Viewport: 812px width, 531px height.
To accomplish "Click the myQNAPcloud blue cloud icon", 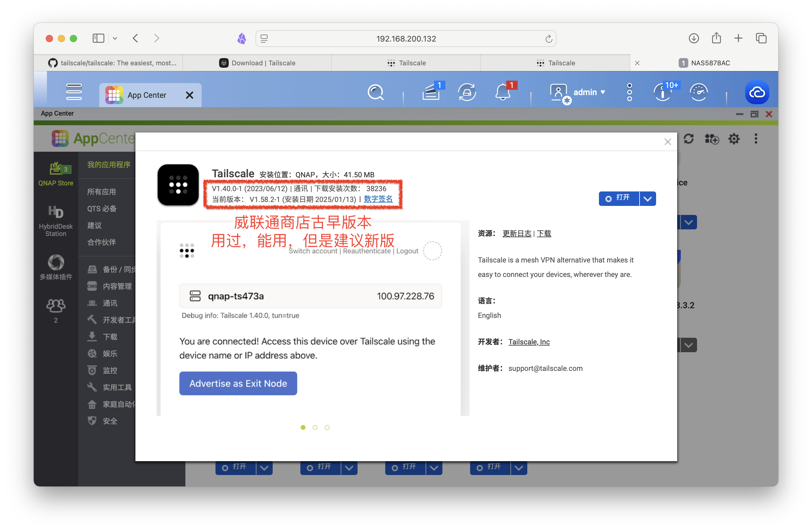I will click(757, 92).
